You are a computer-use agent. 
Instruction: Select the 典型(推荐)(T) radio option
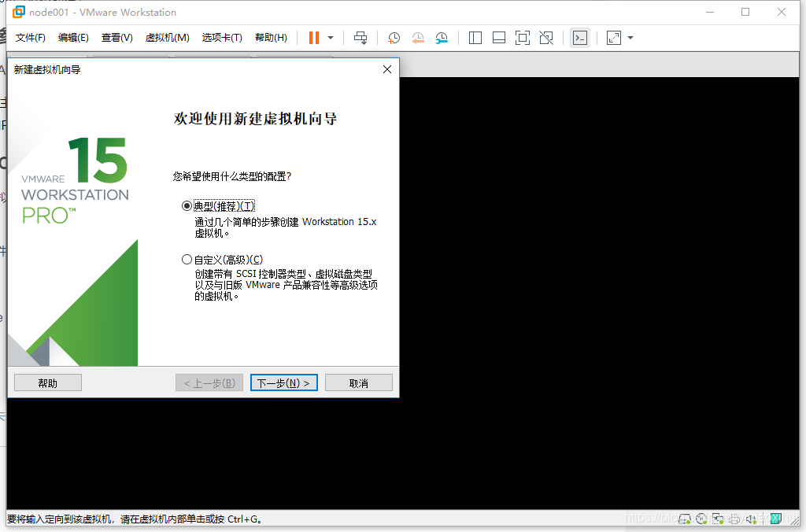[219, 206]
